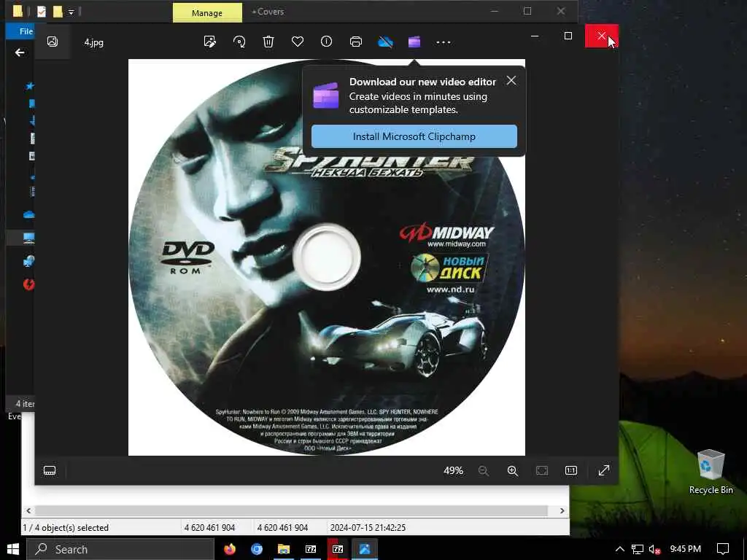The image size is (747, 560).
Task: Open the Manage tab in File Explorer
Action: 206,13
